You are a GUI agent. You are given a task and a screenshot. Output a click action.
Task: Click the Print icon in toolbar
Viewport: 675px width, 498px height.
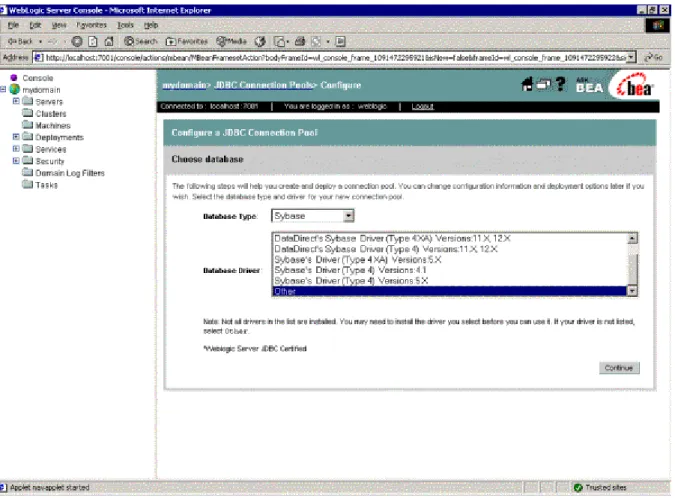click(300, 41)
